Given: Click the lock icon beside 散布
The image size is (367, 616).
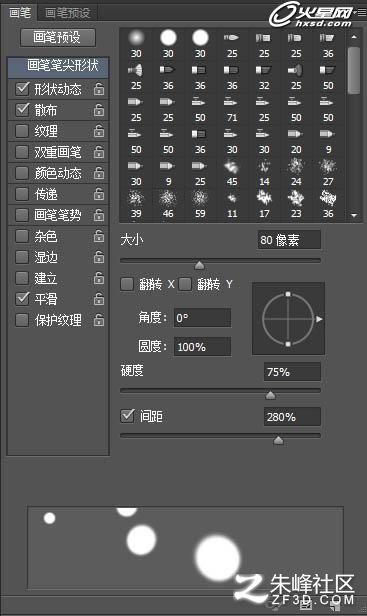Looking at the screenshot, I should point(99,110).
